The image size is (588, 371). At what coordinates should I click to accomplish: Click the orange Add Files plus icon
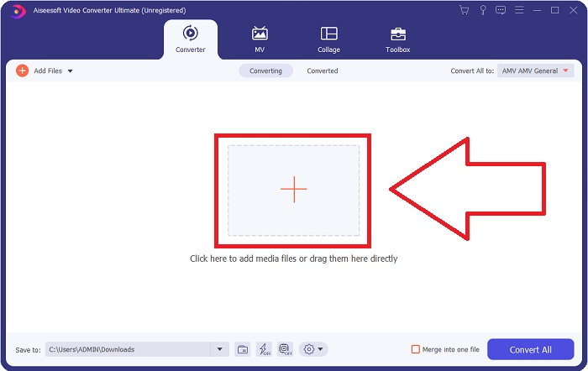point(22,71)
